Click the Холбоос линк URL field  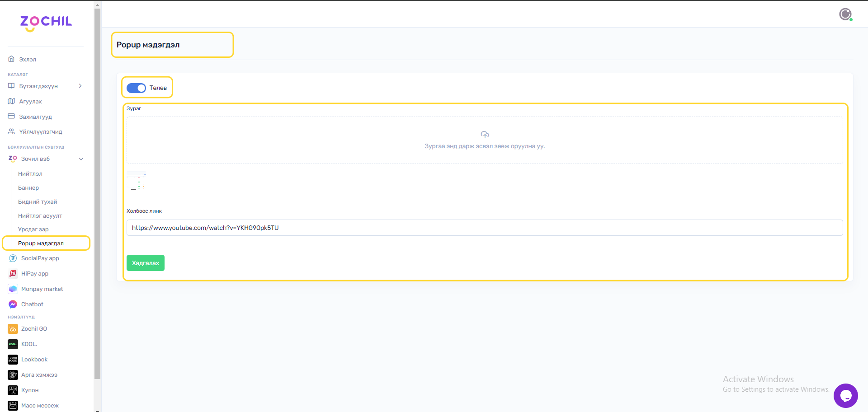tap(484, 228)
